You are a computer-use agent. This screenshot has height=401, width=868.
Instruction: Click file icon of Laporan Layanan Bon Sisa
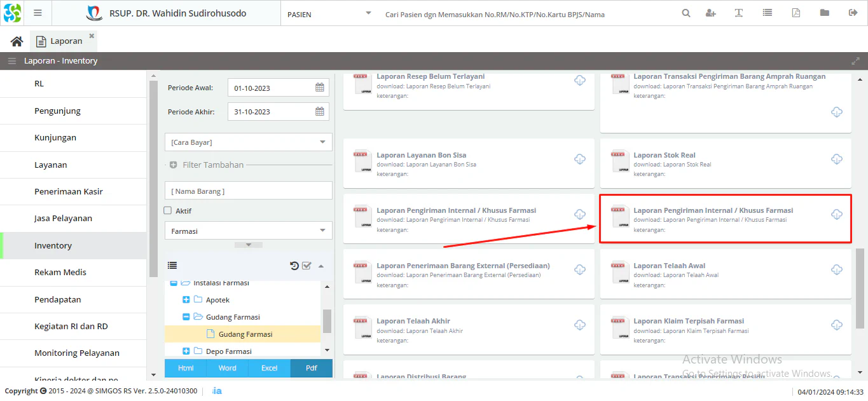[363, 162]
